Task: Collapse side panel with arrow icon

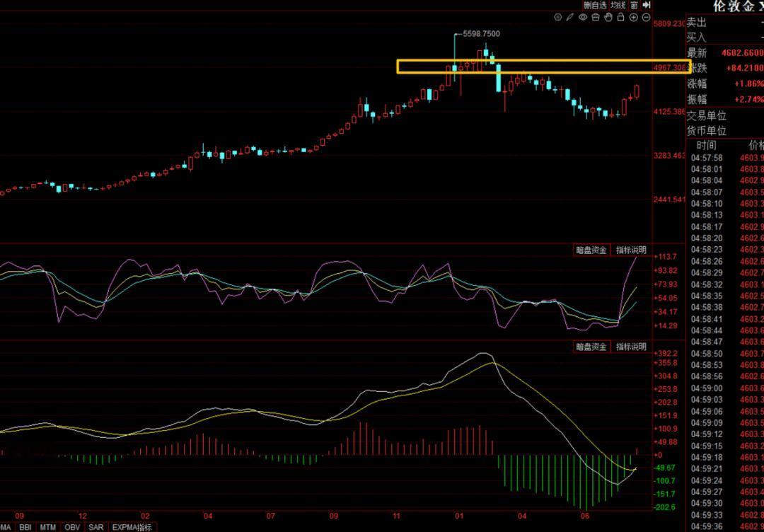Action: [x=647, y=6]
